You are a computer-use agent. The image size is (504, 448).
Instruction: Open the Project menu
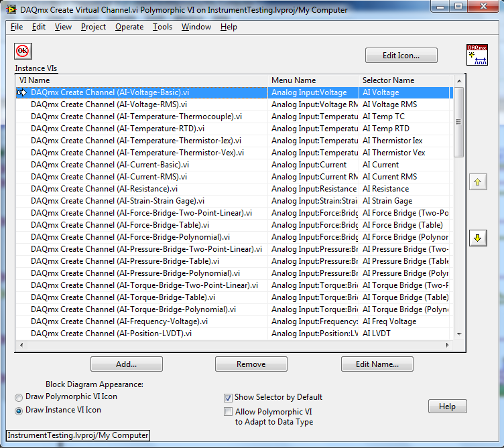point(93,27)
